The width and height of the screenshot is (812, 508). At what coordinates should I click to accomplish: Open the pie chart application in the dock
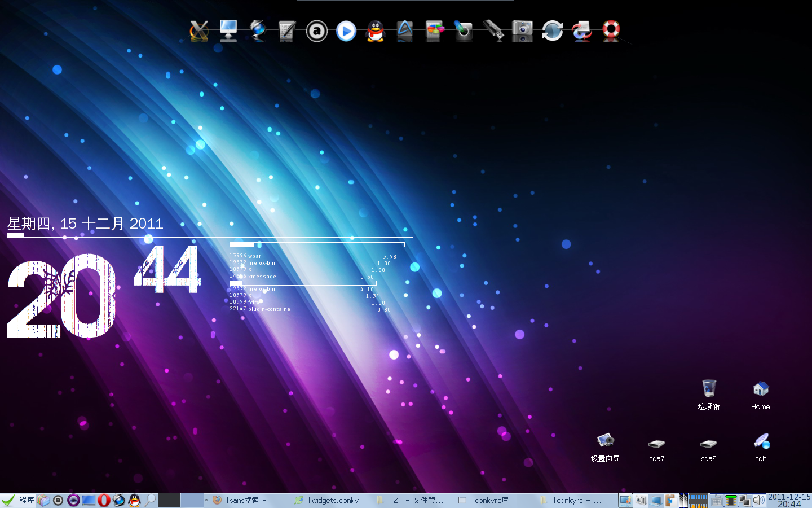point(434,31)
